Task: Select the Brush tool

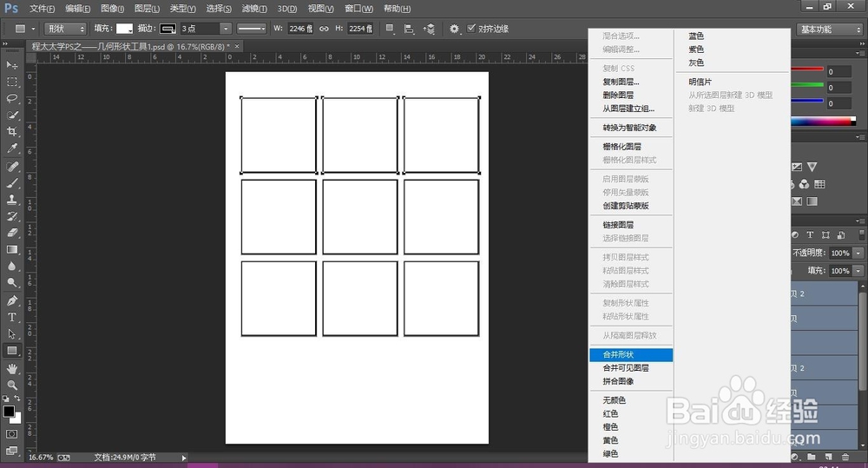Action: pos(11,183)
